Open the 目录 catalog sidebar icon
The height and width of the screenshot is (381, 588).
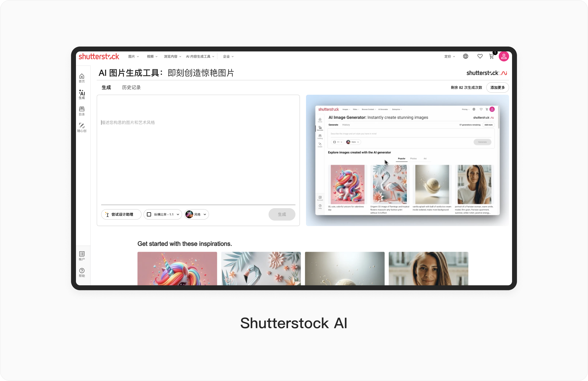pyautogui.click(x=82, y=111)
